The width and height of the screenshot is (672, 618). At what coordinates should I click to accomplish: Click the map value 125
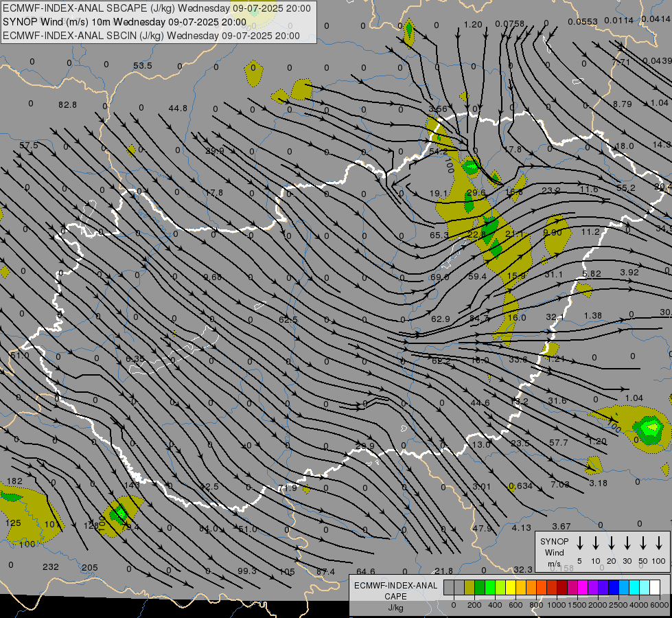tap(13, 523)
